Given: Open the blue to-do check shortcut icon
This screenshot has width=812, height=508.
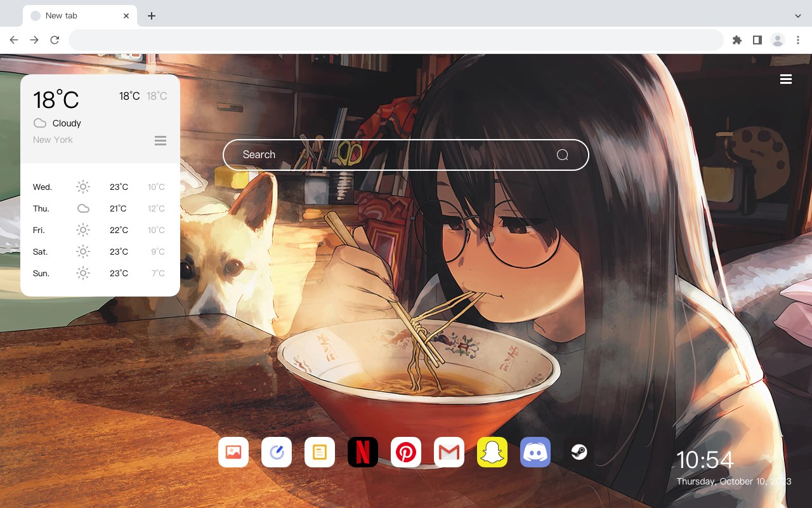Looking at the screenshot, I should coord(277,452).
